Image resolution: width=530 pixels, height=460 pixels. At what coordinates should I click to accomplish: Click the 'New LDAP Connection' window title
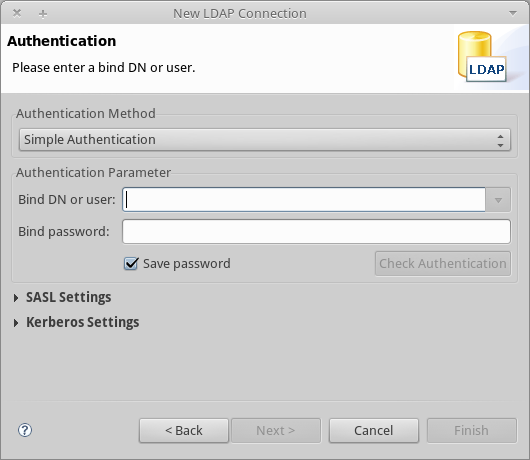tap(240, 14)
